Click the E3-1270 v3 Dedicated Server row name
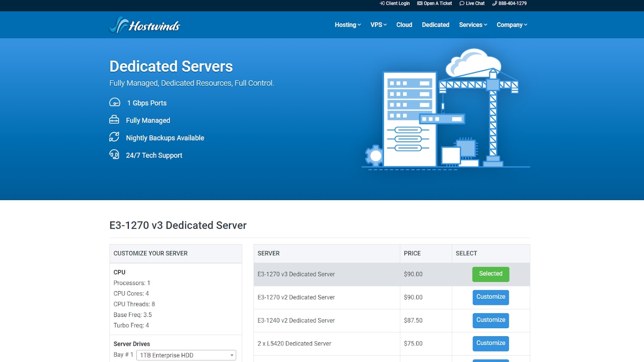Viewport: 644px width, 362px height. coord(296,274)
